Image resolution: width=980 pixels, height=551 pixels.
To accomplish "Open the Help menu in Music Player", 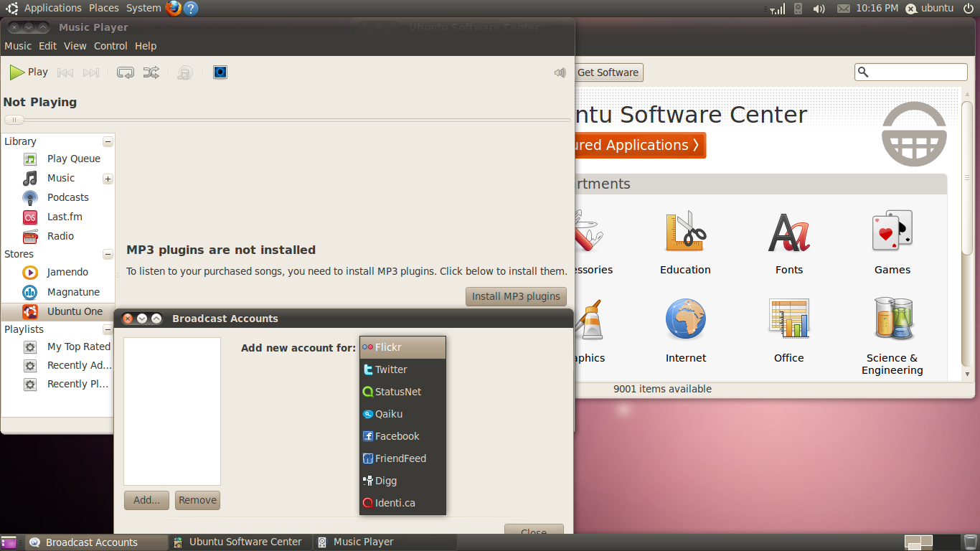I will 146,46.
